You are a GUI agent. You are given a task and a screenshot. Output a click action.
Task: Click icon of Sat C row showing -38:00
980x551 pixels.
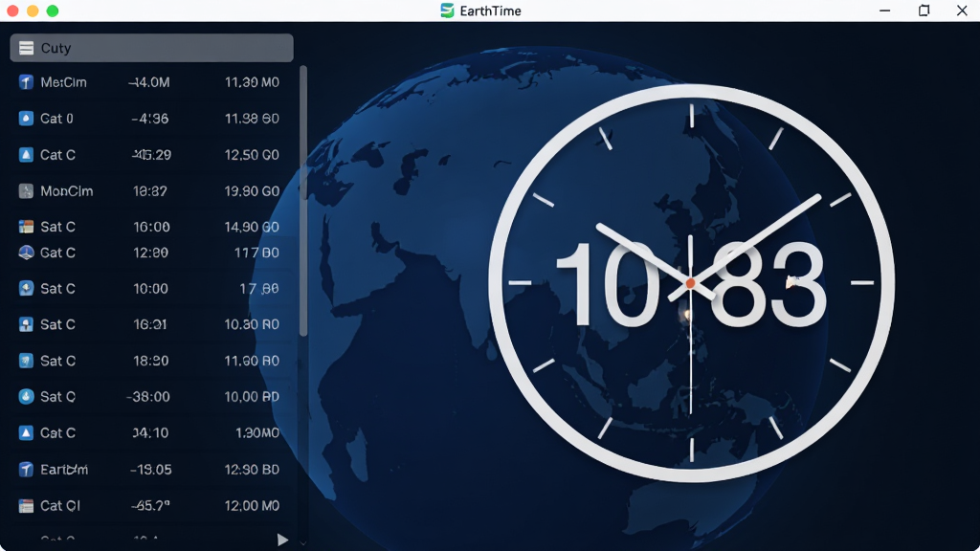click(x=26, y=397)
